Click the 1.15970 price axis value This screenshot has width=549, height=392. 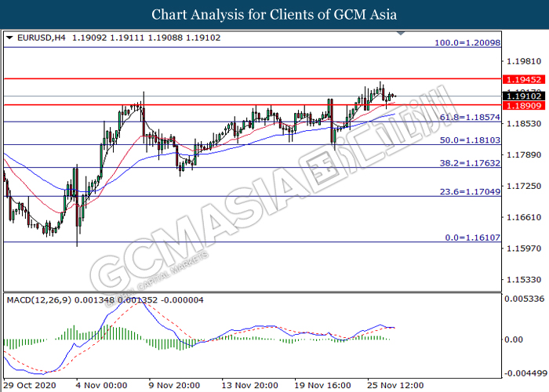[524, 249]
